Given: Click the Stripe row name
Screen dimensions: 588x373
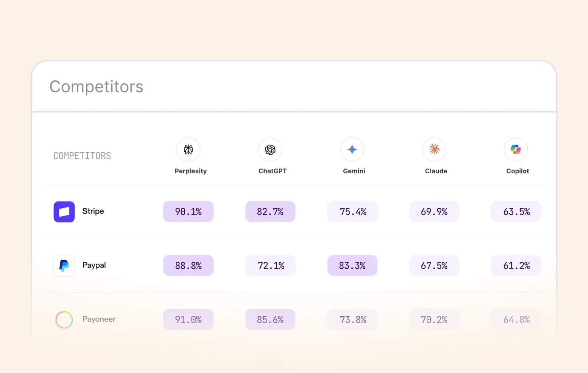Looking at the screenshot, I should (x=93, y=211).
